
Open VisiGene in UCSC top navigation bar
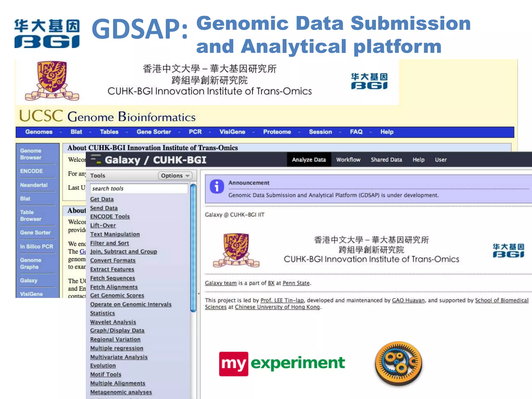(x=232, y=132)
